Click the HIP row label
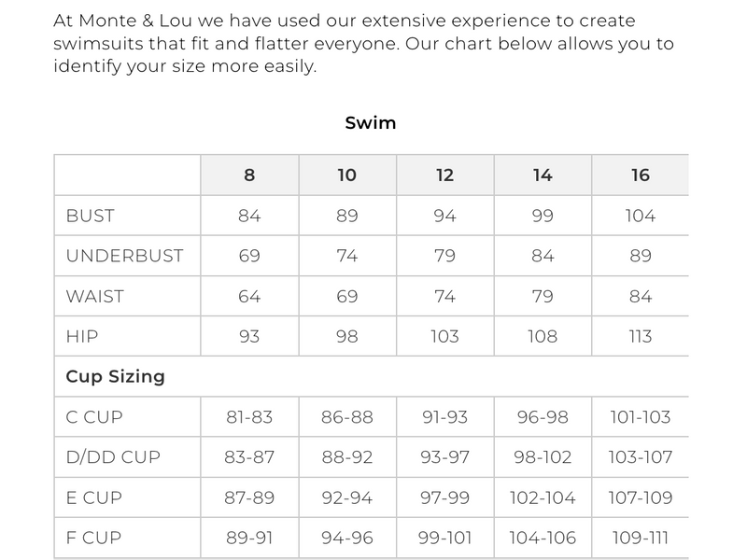Screen dimensions: 747x560 [x=82, y=337]
